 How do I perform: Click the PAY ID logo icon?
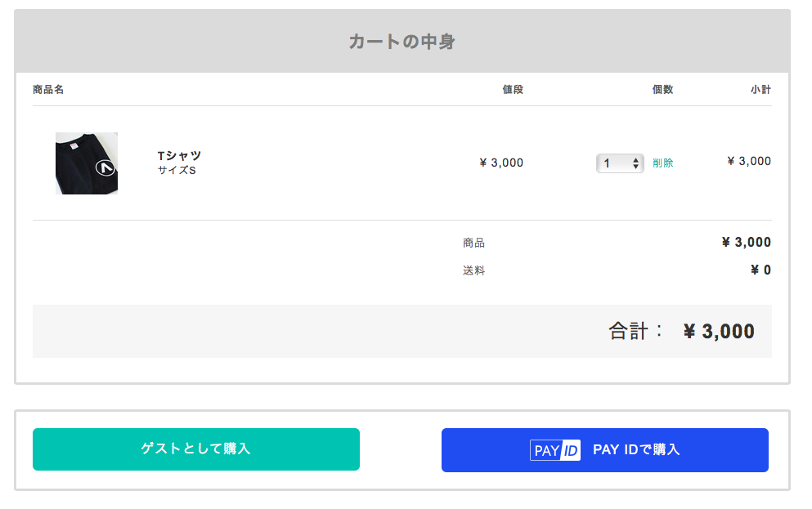555,450
